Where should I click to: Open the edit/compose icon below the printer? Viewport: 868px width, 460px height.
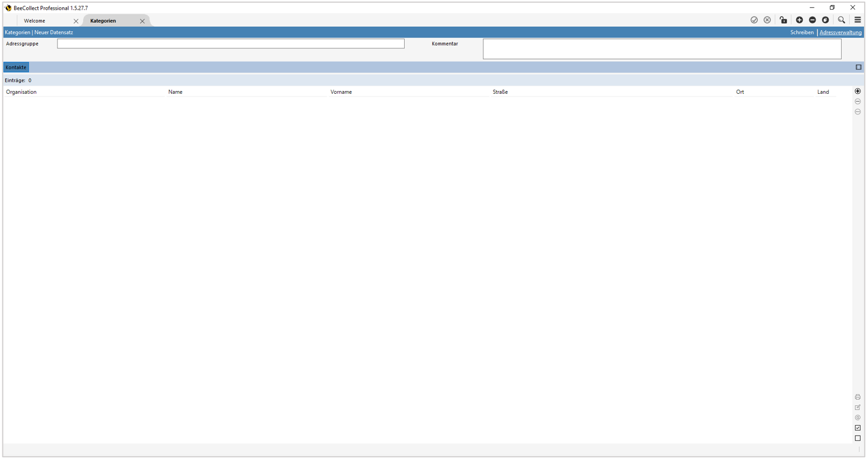click(x=858, y=407)
